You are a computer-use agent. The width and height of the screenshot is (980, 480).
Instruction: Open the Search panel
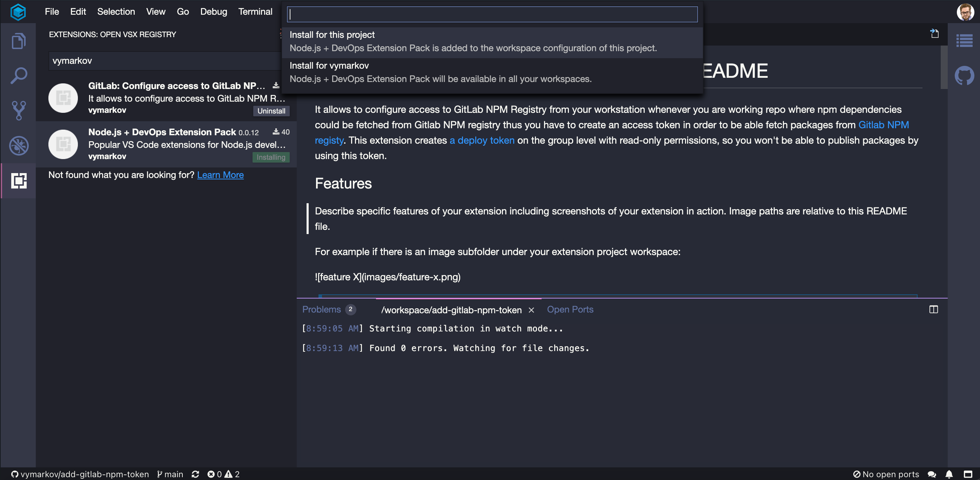coord(18,75)
